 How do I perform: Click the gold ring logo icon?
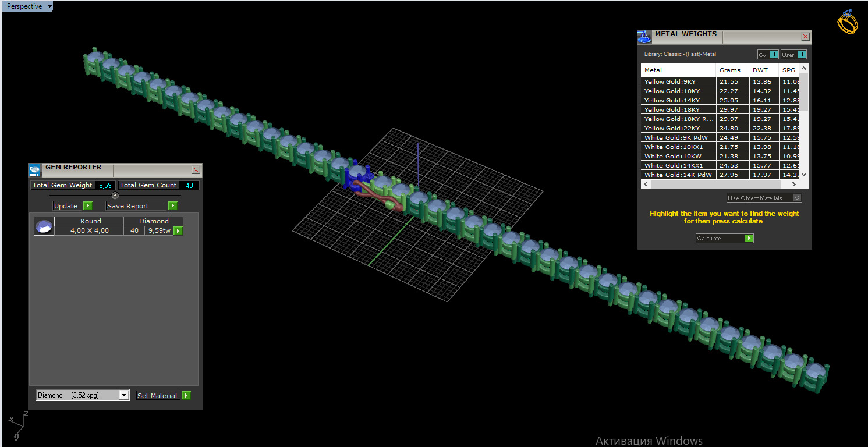(848, 22)
